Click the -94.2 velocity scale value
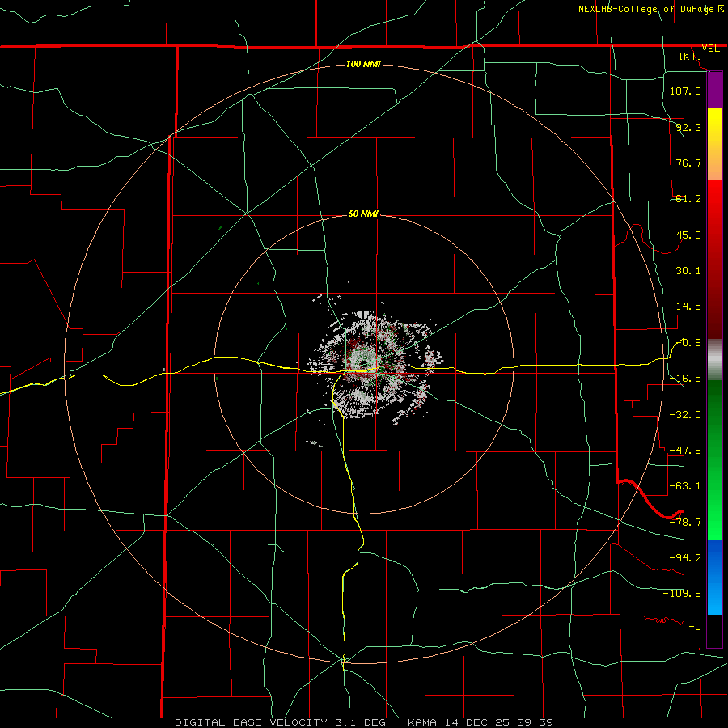 [x=685, y=557]
